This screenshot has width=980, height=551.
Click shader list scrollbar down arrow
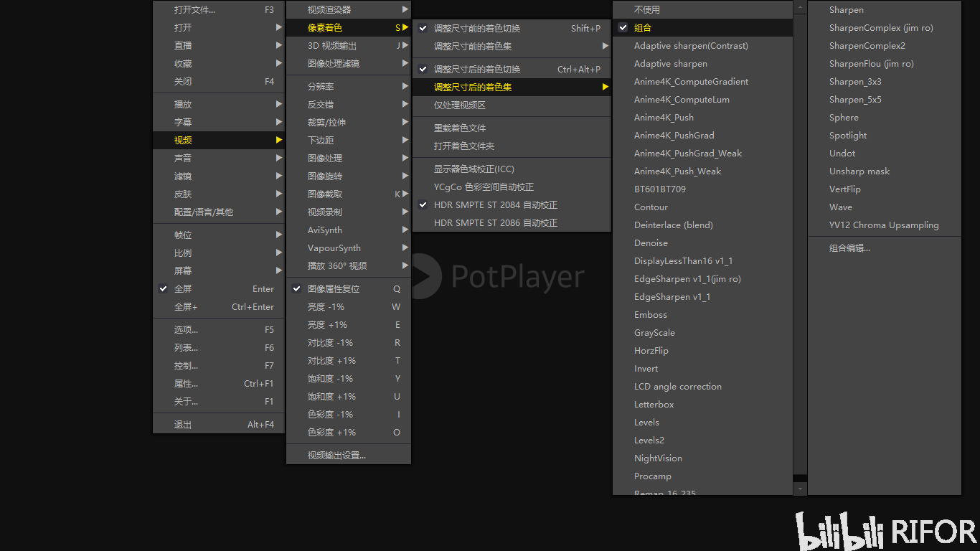(x=801, y=489)
